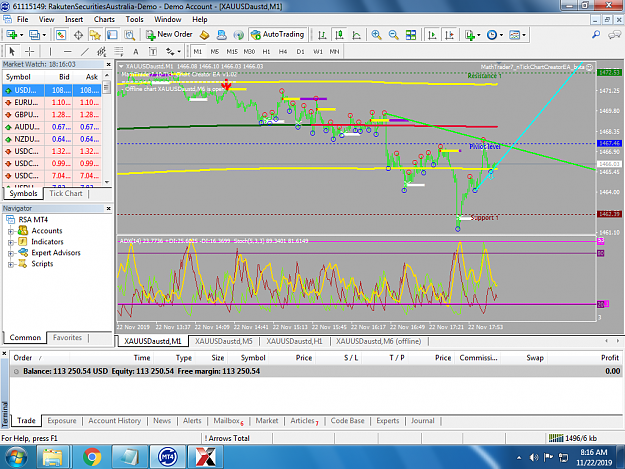Open the search magnifier at top right
625x469 pixels.
(596, 35)
